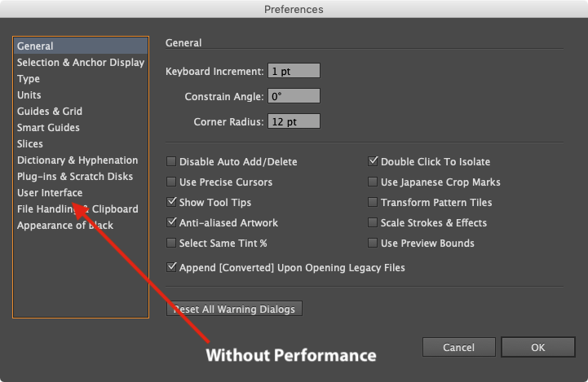Image resolution: width=588 pixels, height=382 pixels.
Task: Uncheck Show Tool Tips option
Action: point(171,203)
